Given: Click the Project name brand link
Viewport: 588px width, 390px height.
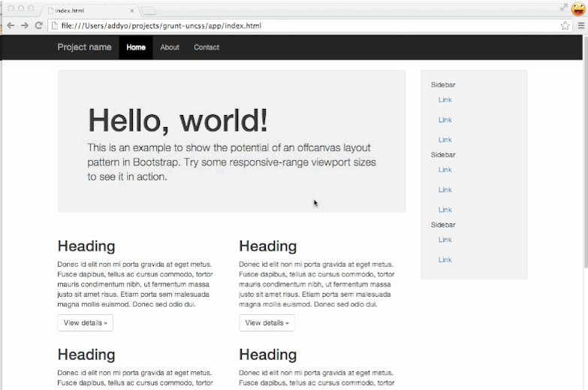Looking at the screenshot, I should (84, 47).
